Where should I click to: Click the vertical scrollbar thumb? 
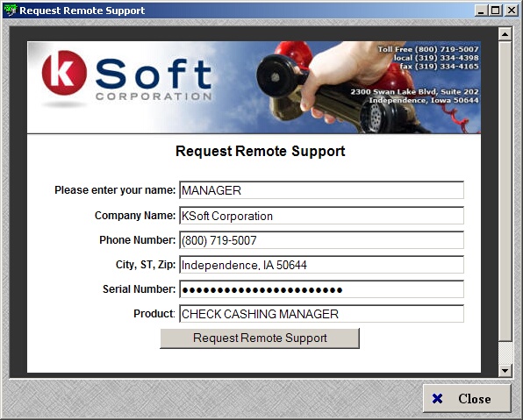(505, 190)
